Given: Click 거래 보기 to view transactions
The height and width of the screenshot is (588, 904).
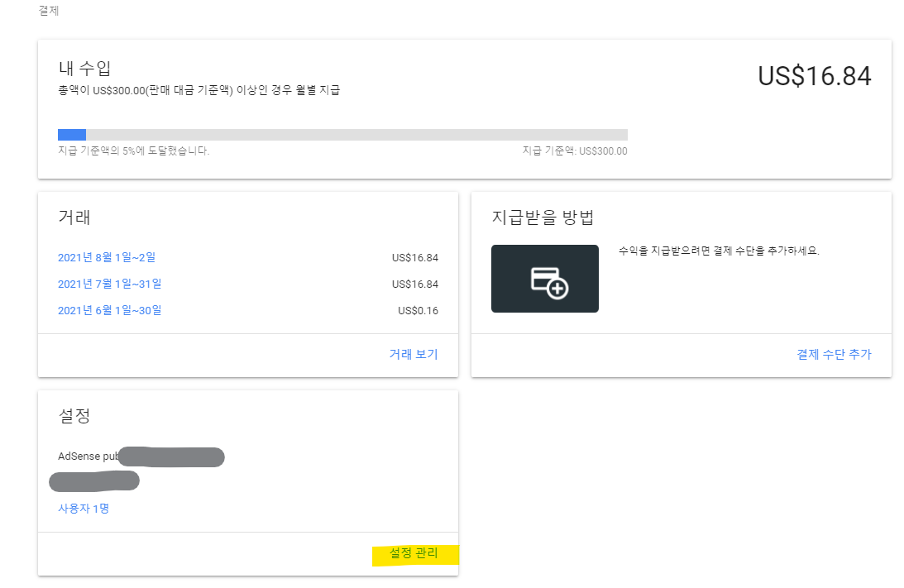Looking at the screenshot, I should click(414, 354).
